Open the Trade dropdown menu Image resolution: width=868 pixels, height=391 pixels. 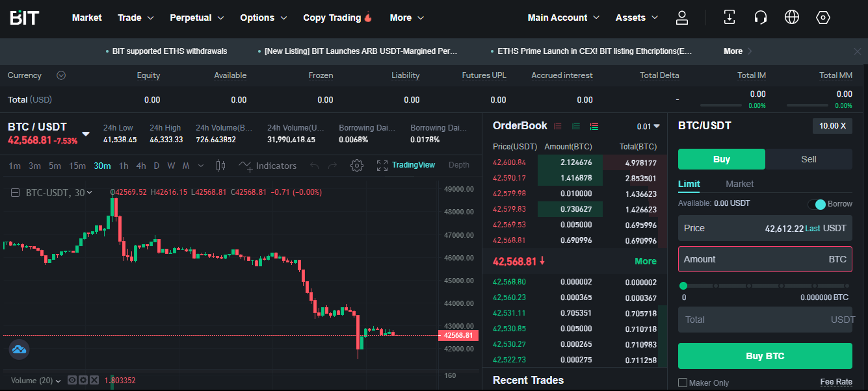(x=136, y=18)
